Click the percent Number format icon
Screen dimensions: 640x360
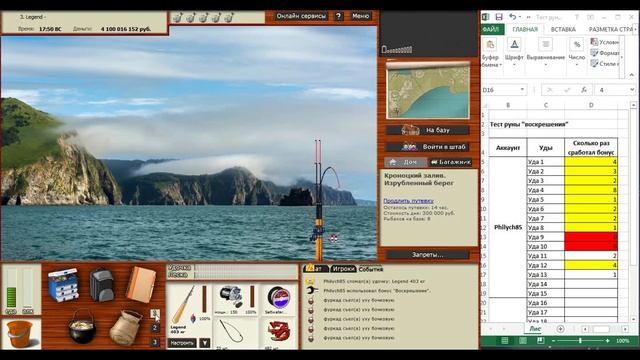(x=577, y=44)
